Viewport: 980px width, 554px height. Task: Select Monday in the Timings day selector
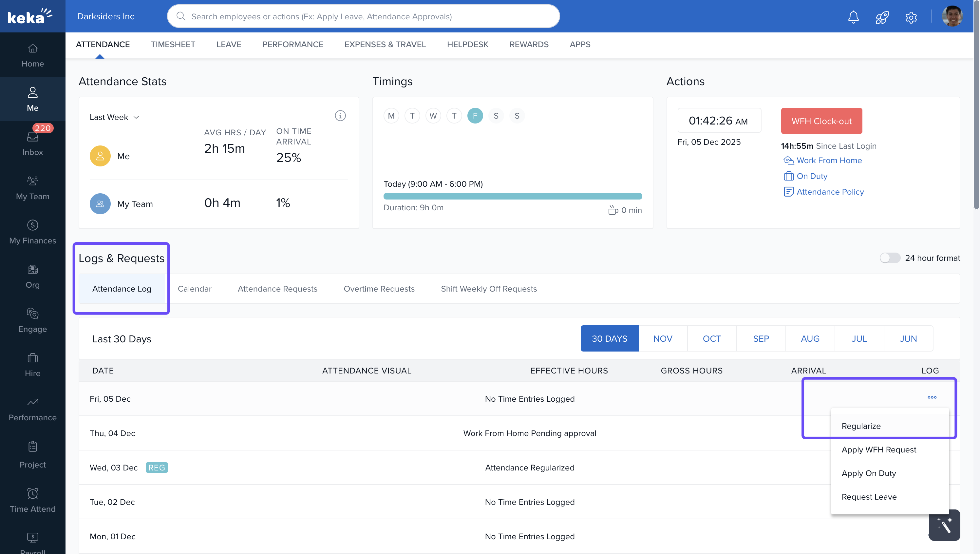pyautogui.click(x=391, y=116)
